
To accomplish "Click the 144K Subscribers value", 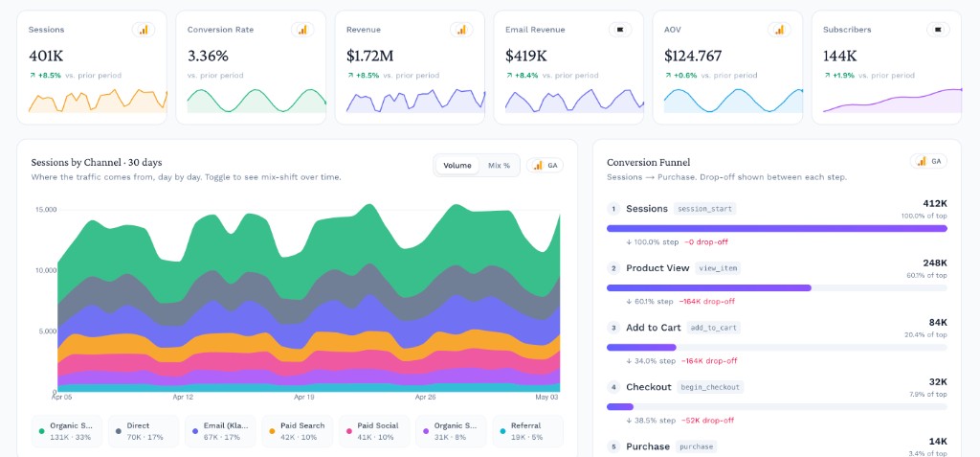I will pyautogui.click(x=840, y=56).
